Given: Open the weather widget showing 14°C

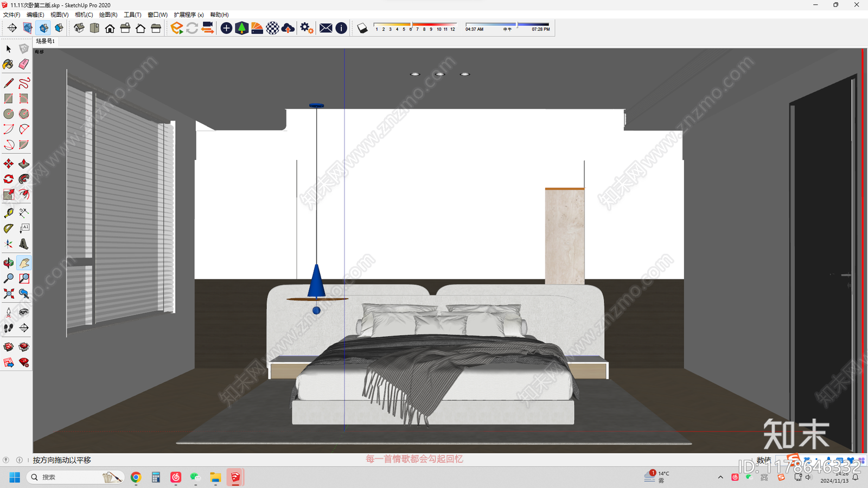Looking at the screenshot, I should pyautogui.click(x=657, y=477).
